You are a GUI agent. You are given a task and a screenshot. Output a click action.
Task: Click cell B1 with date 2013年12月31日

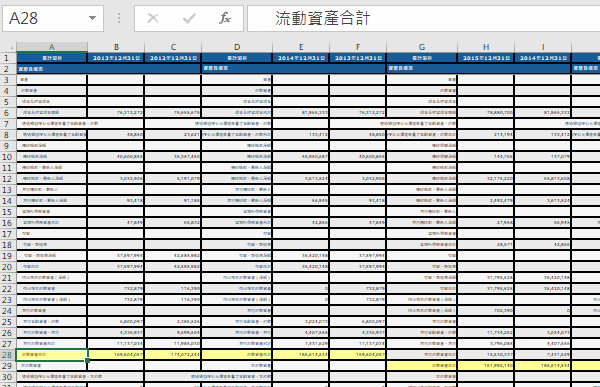click(116, 58)
